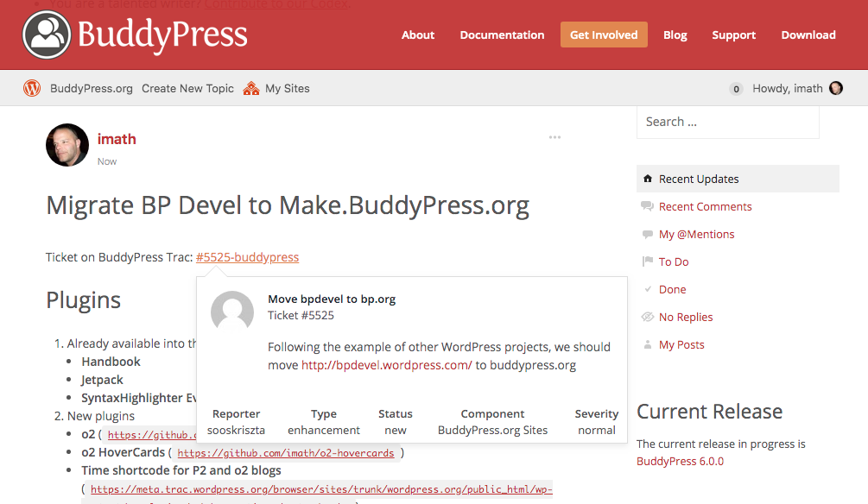Image resolution: width=868 pixels, height=504 pixels.
Task: Click the Severity value normal
Action: [597, 430]
